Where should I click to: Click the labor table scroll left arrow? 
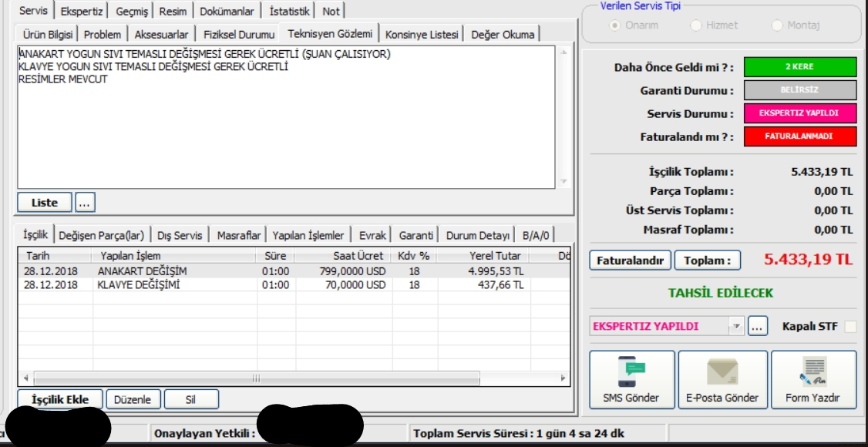(25, 378)
